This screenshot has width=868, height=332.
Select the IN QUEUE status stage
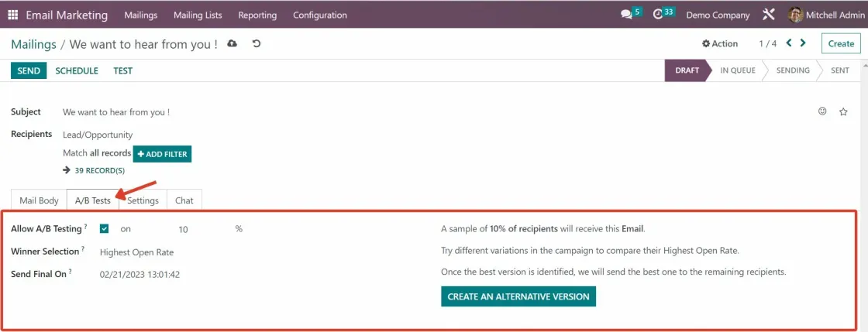tap(737, 70)
